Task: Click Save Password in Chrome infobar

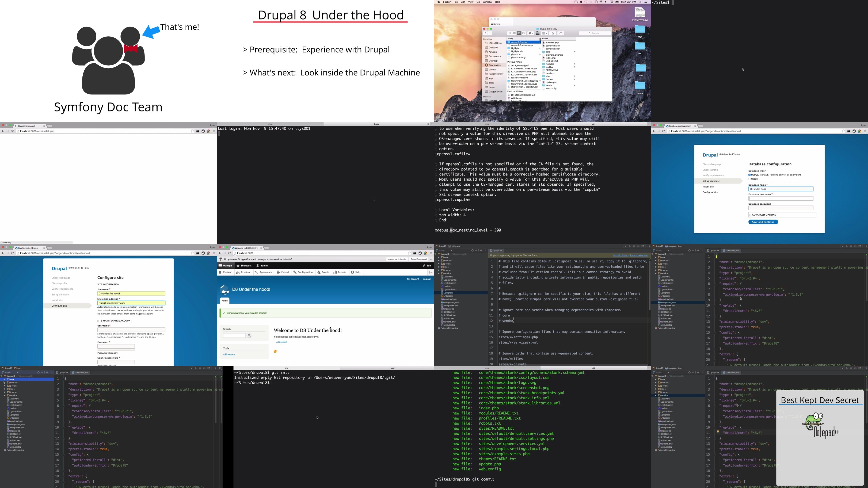Action: pyautogui.click(x=419, y=259)
